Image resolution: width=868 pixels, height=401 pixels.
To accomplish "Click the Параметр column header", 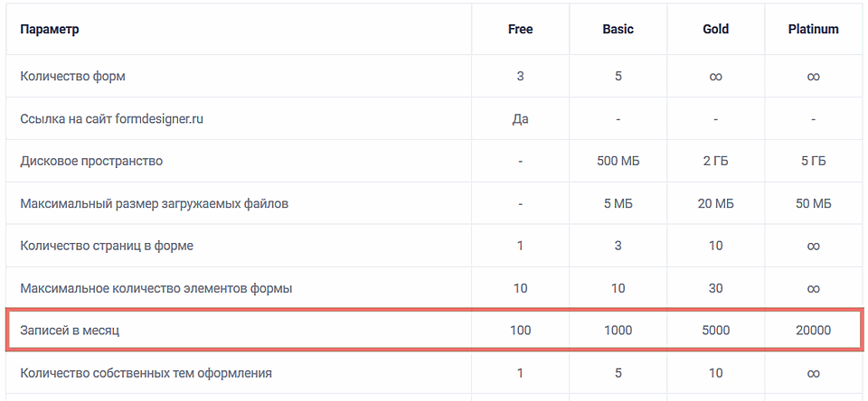I will pyautogui.click(x=50, y=29).
